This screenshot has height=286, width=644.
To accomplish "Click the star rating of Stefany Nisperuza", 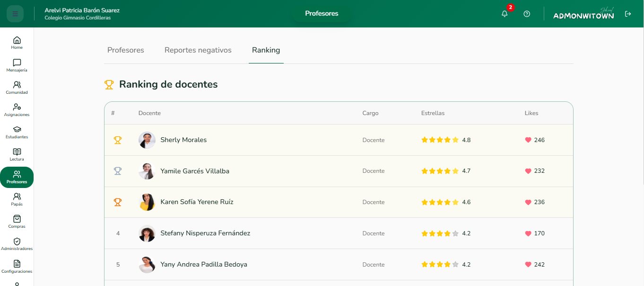I will 440,233.
